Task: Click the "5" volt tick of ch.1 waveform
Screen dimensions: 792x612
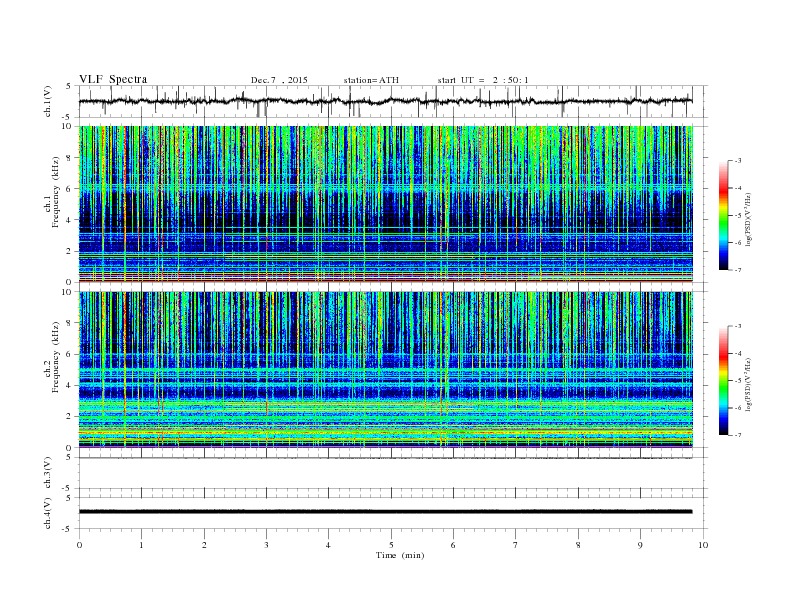Action: pos(69,86)
